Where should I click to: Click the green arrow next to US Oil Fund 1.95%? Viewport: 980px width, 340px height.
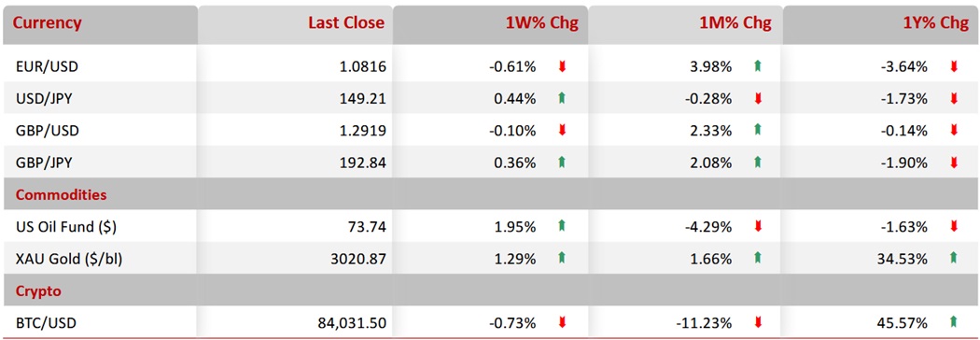(562, 227)
